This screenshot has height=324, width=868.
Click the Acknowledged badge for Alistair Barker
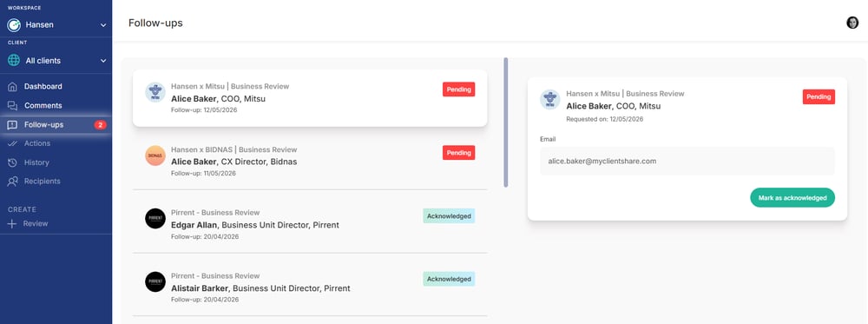pyautogui.click(x=449, y=279)
